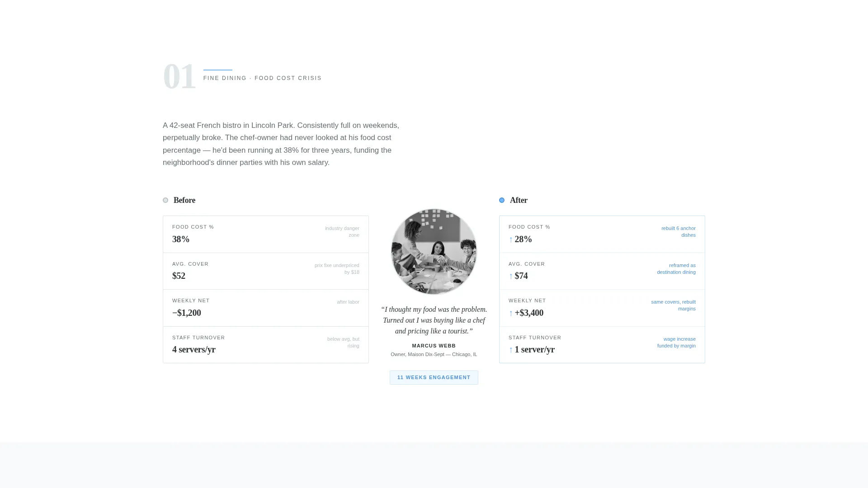Click the Food Cost % label under Before
This screenshot has height=488, width=868.
[x=193, y=227]
